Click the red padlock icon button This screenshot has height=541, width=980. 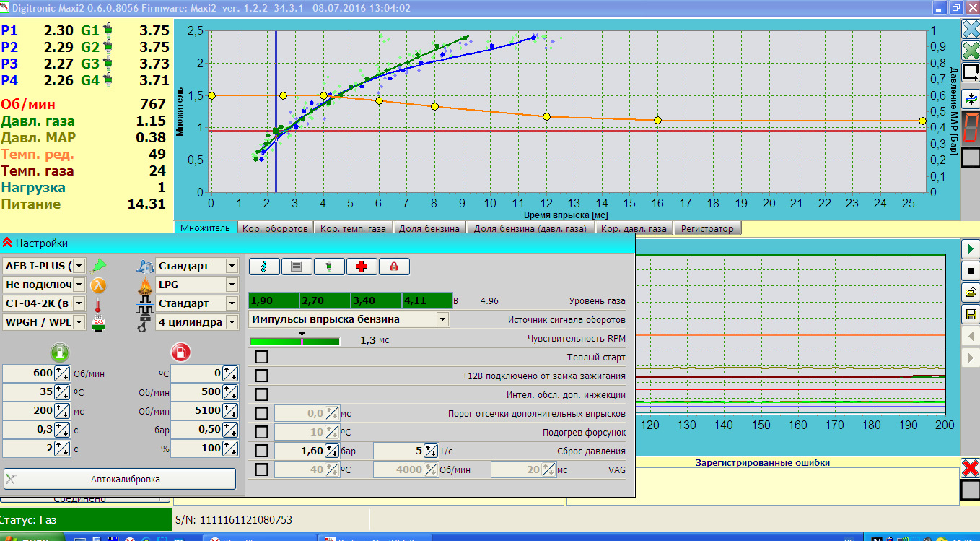394,267
